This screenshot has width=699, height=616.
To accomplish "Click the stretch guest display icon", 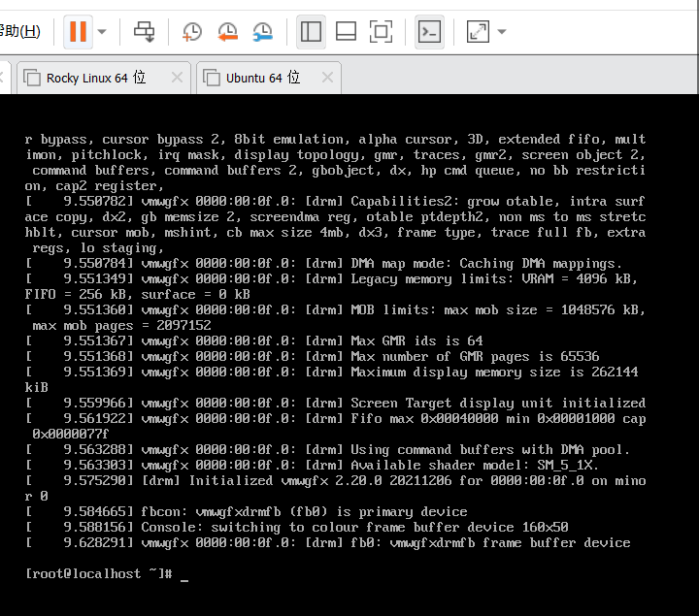I will (x=478, y=32).
